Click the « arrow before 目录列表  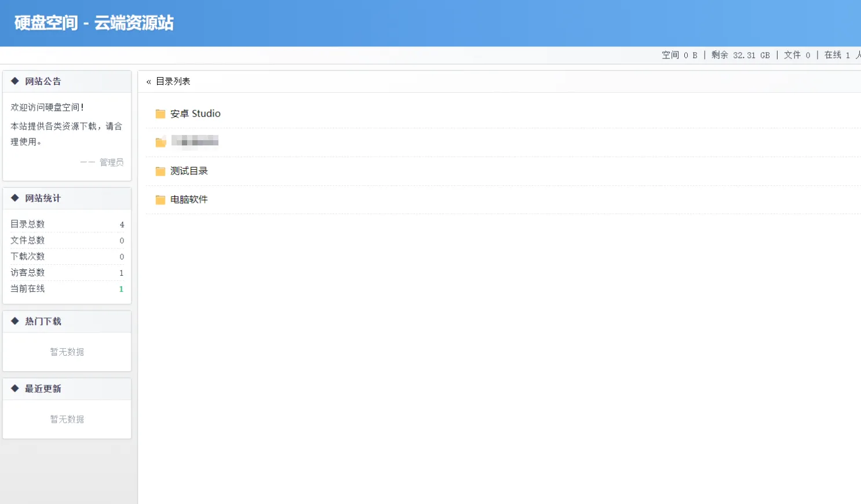(149, 82)
